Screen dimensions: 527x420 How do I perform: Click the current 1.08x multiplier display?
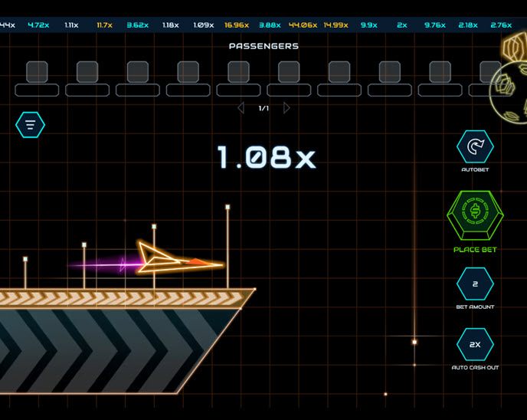[x=266, y=158]
